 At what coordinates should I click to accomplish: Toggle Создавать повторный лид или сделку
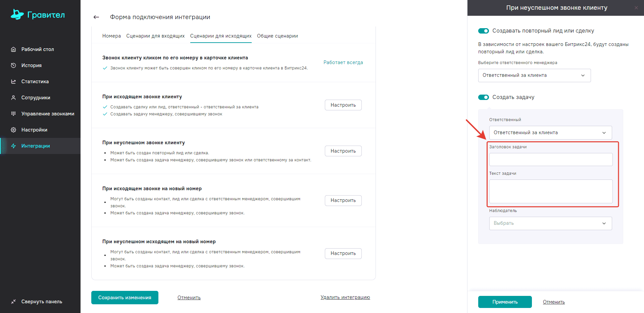click(484, 31)
